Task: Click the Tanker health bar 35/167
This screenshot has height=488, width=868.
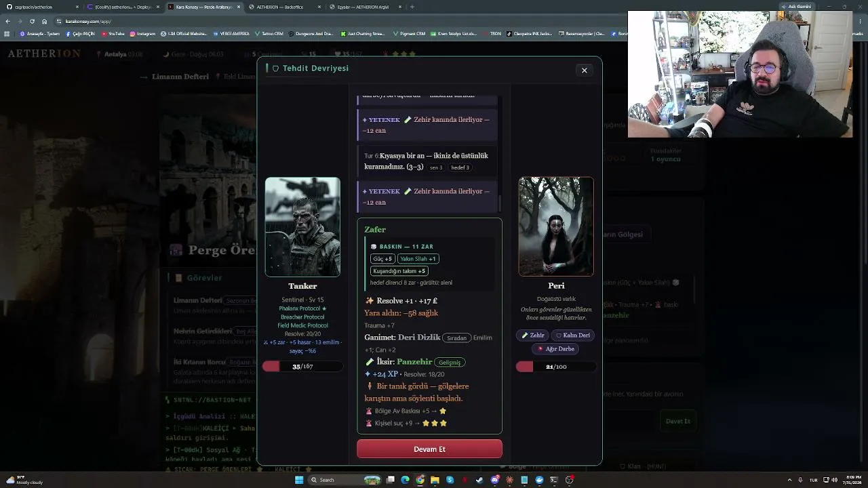Action: click(302, 366)
